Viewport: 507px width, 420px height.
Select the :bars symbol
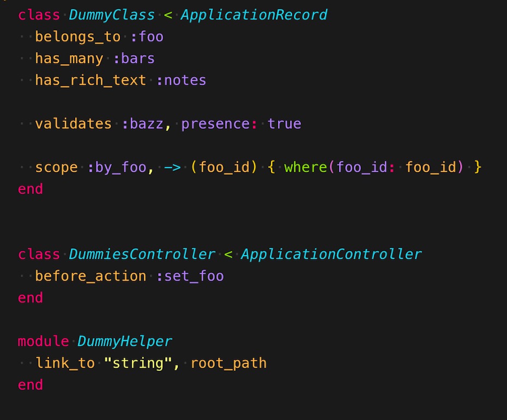[x=134, y=58]
